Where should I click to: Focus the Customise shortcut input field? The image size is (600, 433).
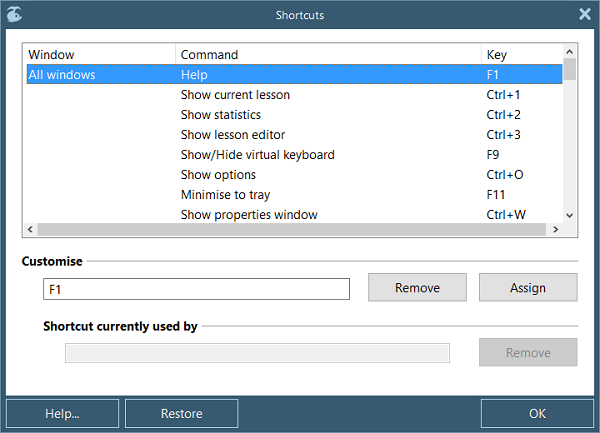[196, 289]
